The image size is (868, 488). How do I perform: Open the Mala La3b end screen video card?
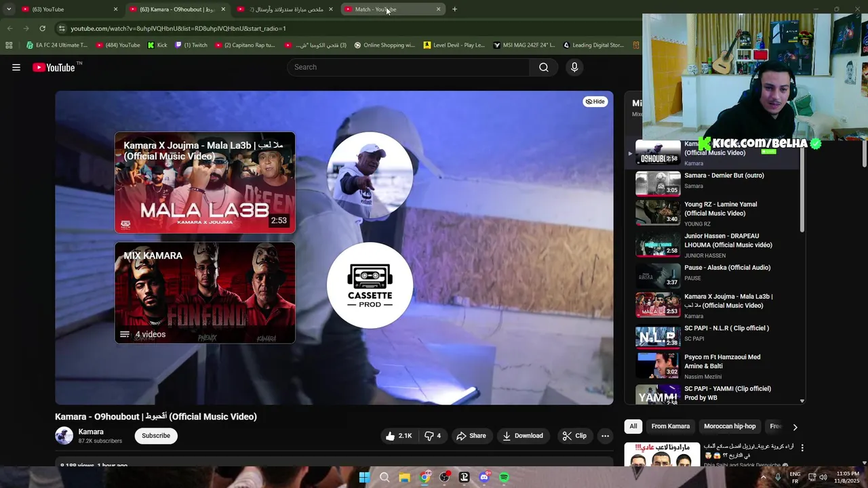(205, 183)
